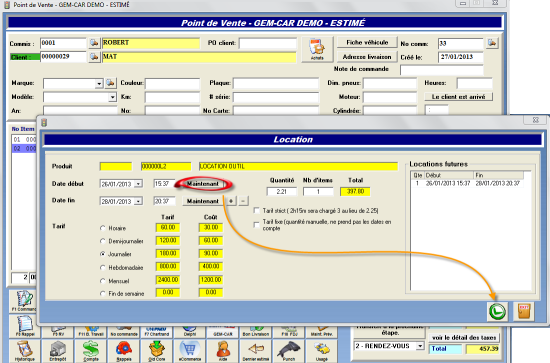Open the Dernier estimé arrow icon
This screenshot has height=363, width=550.
[x=256, y=351]
